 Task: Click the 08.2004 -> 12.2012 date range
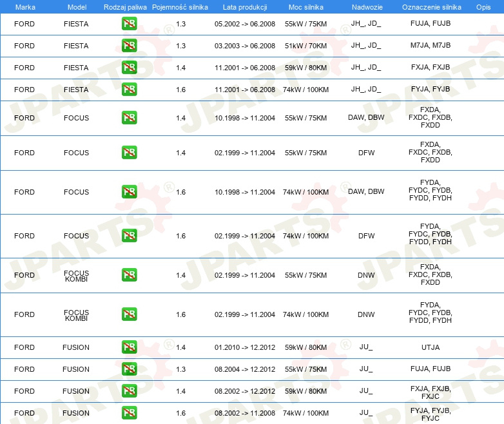point(245,369)
